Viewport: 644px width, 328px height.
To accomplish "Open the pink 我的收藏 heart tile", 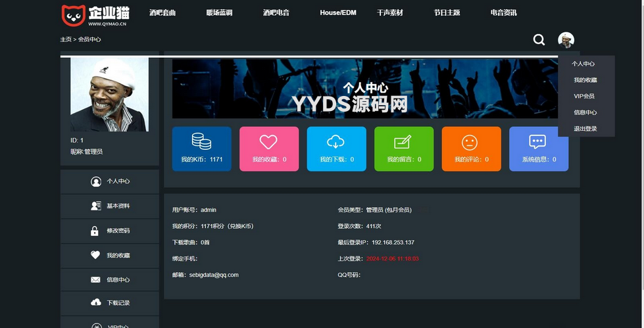I will click(x=269, y=149).
